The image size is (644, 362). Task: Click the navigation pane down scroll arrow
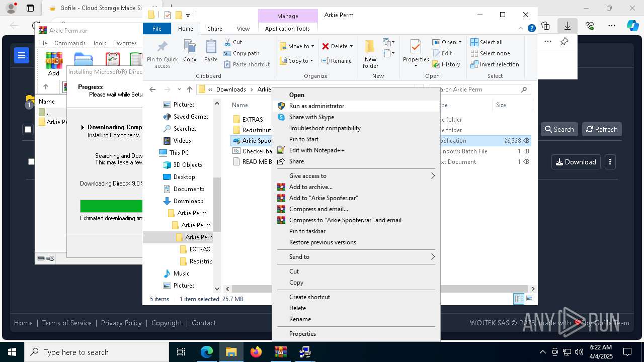pos(217,289)
